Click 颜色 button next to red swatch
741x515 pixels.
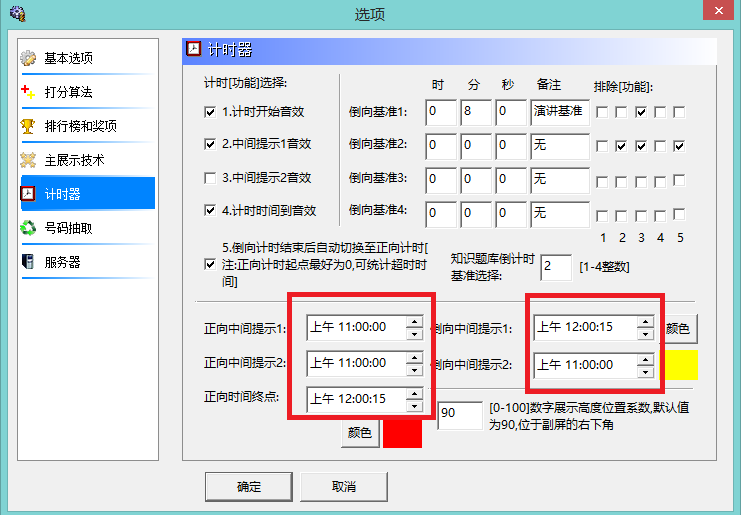tap(360, 433)
